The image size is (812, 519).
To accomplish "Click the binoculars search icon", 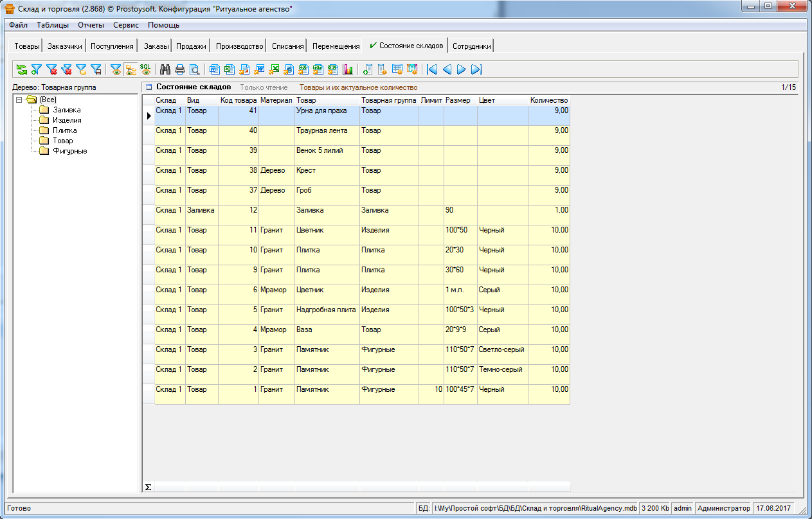I will [165, 69].
